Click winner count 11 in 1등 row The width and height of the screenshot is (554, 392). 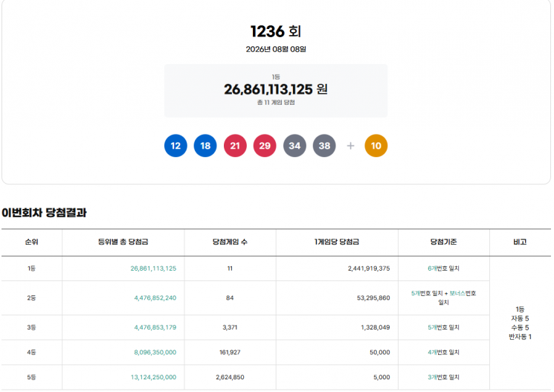[x=230, y=269]
